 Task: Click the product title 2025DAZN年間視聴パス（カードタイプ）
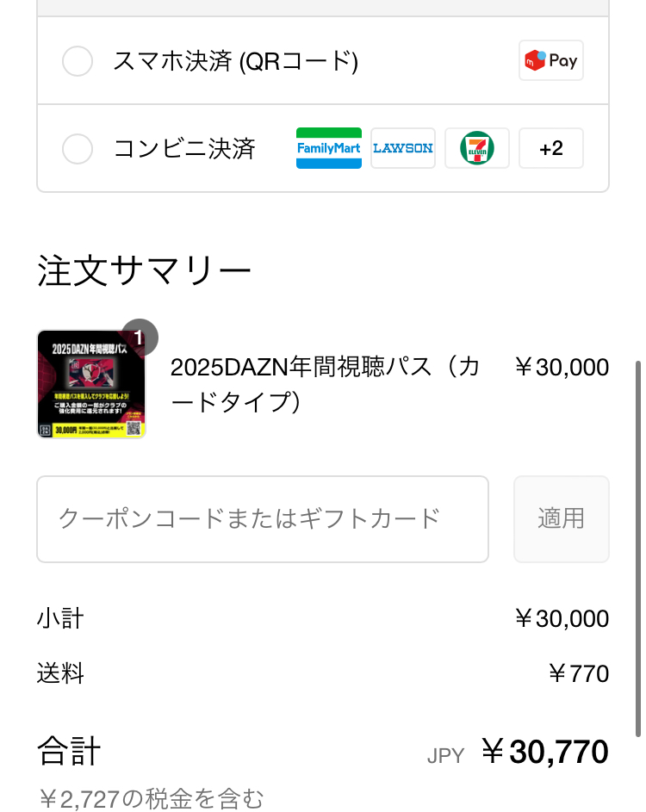pyautogui.click(x=325, y=384)
